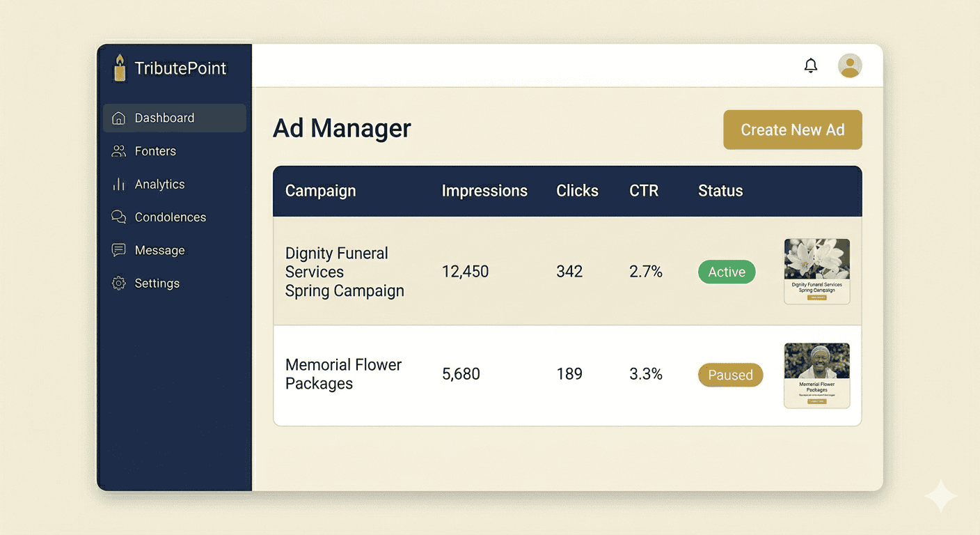Toggle the Active status on Dignity campaign
Viewport: 980px width, 535px height.
(727, 272)
